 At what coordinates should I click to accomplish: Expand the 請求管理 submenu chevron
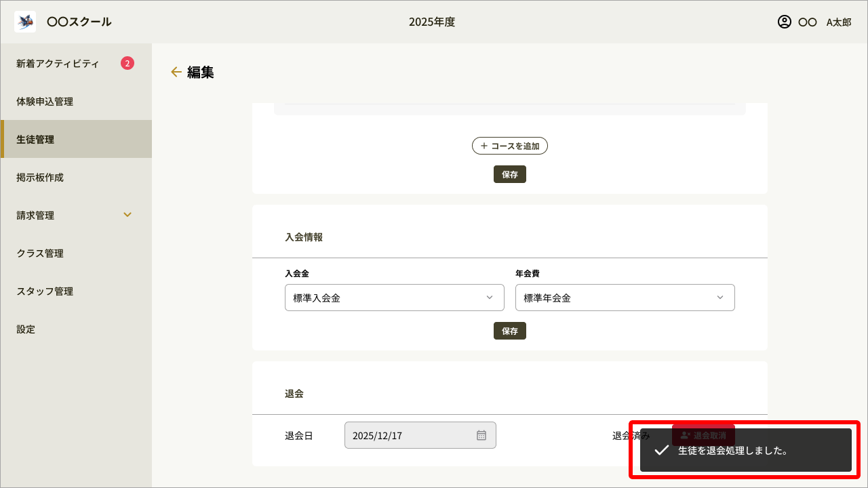coord(127,215)
